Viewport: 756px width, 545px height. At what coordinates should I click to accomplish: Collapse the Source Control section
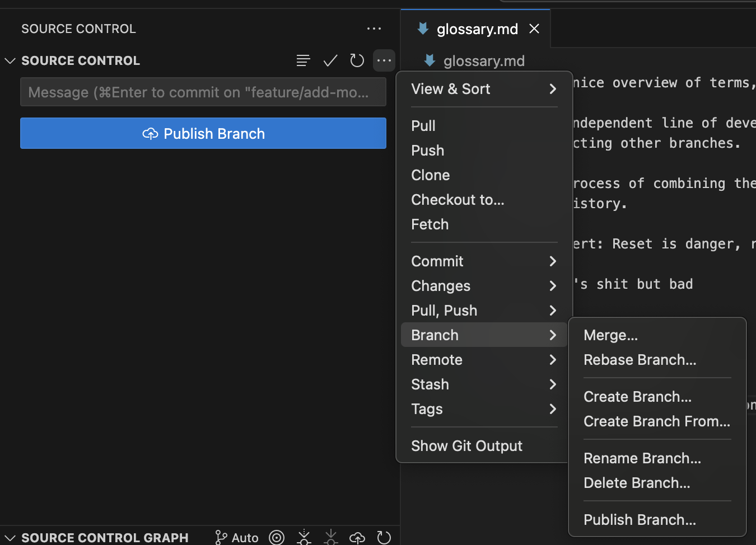(10, 60)
